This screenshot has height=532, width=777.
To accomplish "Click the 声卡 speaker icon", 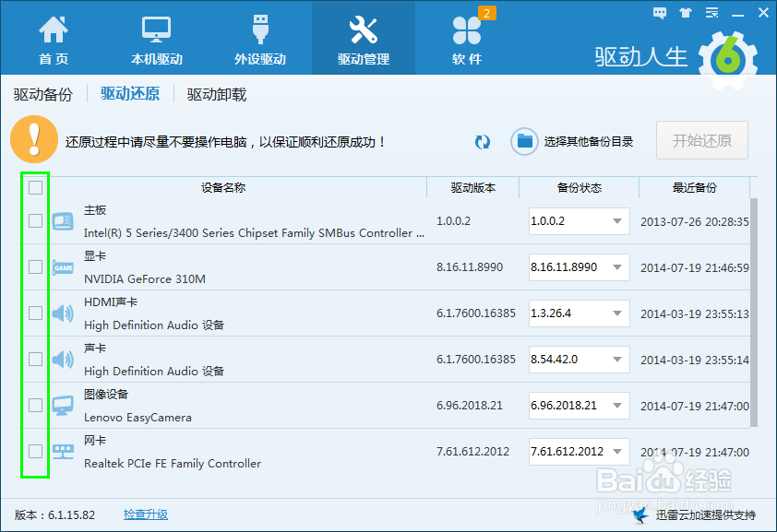I will pos(63,360).
